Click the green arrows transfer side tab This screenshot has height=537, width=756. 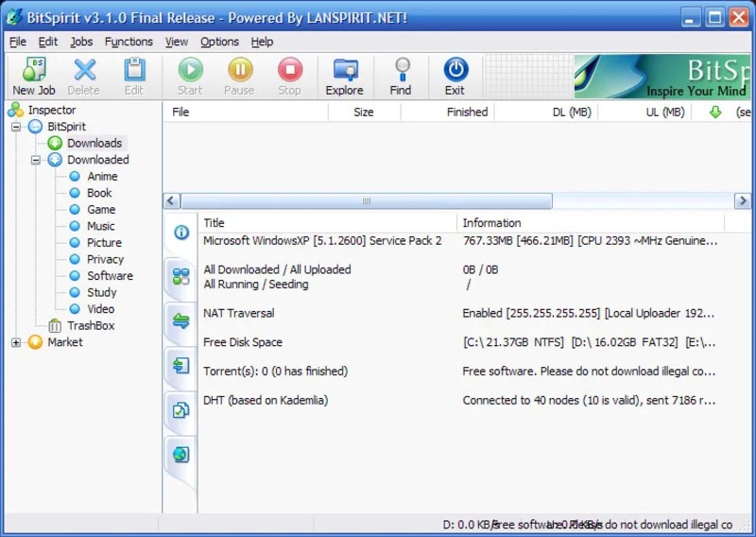180,320
